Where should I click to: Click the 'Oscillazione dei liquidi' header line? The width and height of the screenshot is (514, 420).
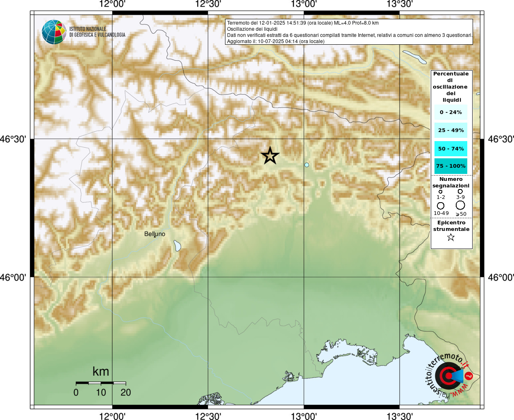[x=252, y=29]
